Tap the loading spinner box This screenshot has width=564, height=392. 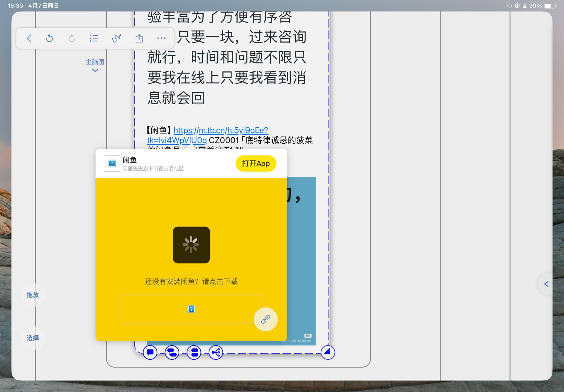click(191, 245)
